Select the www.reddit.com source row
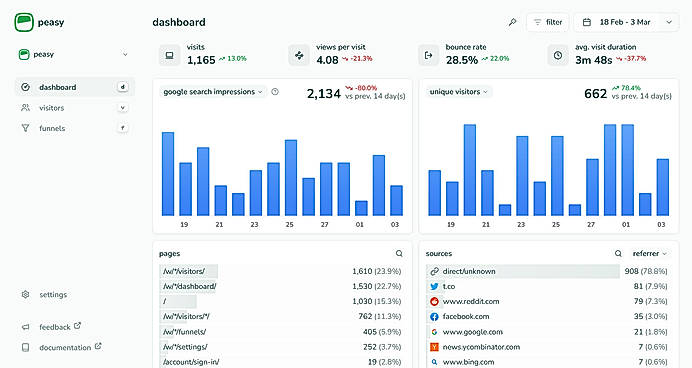The width and height of the screenshot is (692, 368). pyautogui.click(x=548, y=301)
